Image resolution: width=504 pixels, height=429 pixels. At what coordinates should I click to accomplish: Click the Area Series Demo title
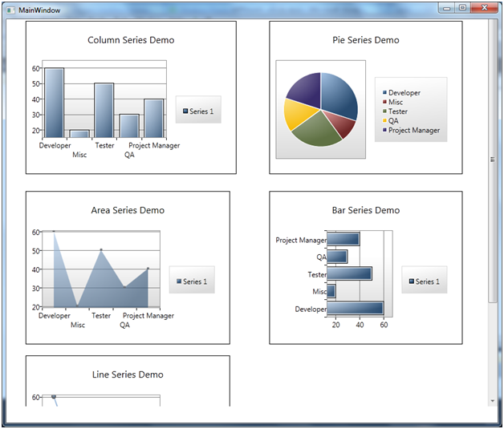point(128,210)
